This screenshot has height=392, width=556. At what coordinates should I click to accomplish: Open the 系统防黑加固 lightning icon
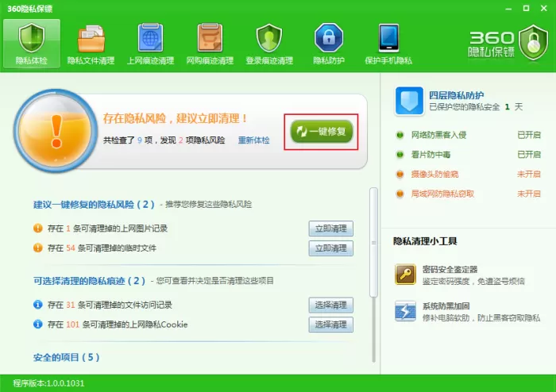pos(405,311)
